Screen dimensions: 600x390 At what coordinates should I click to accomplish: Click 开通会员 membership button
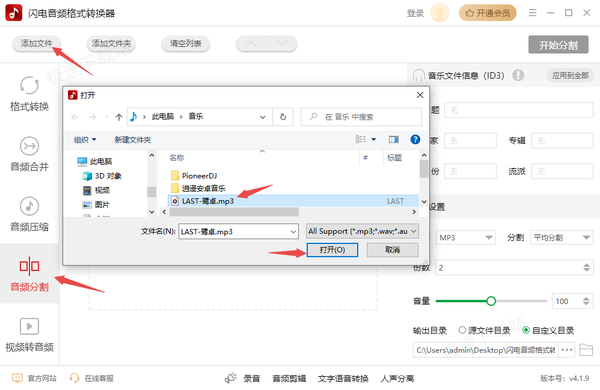(x=488, y=13)
